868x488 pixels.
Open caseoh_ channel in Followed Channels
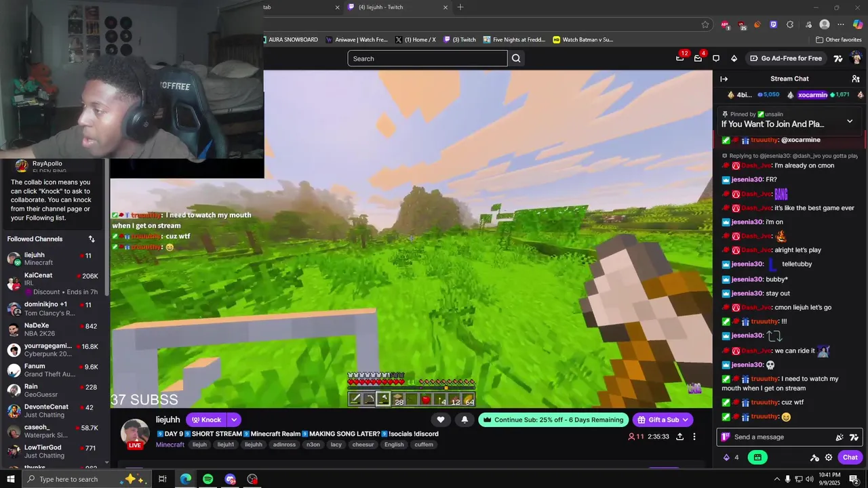54,431
